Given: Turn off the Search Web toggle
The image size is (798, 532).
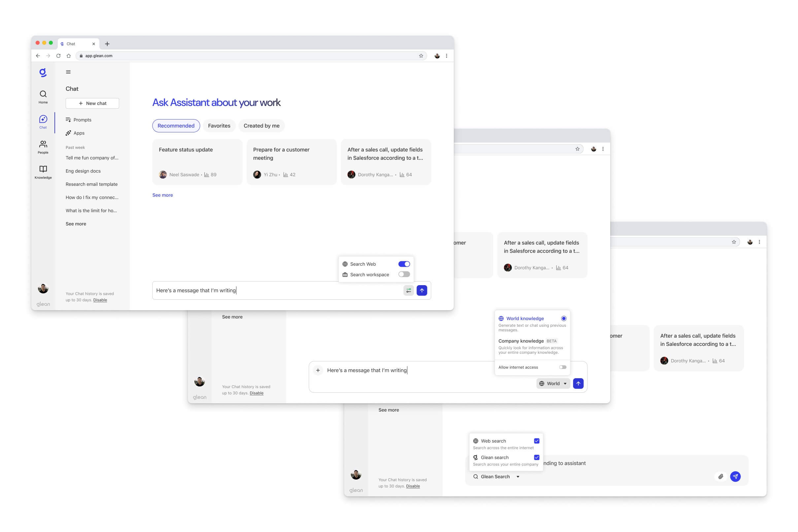Looking at the screenshot, I should coord(404,264).
